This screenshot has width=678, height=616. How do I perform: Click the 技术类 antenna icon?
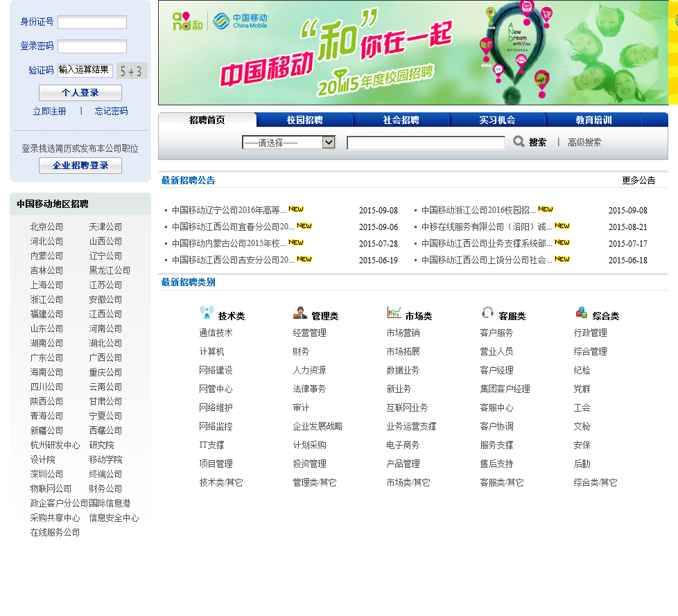point(207,312)
